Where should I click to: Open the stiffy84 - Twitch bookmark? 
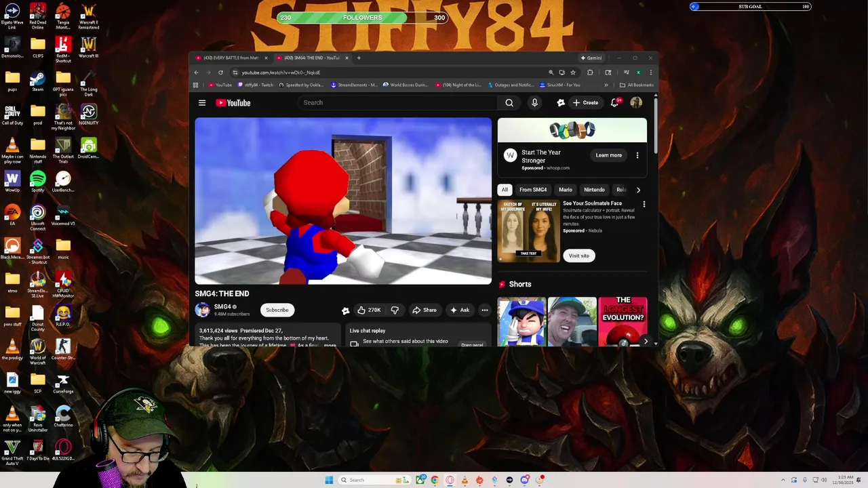[x=256, y=85]
